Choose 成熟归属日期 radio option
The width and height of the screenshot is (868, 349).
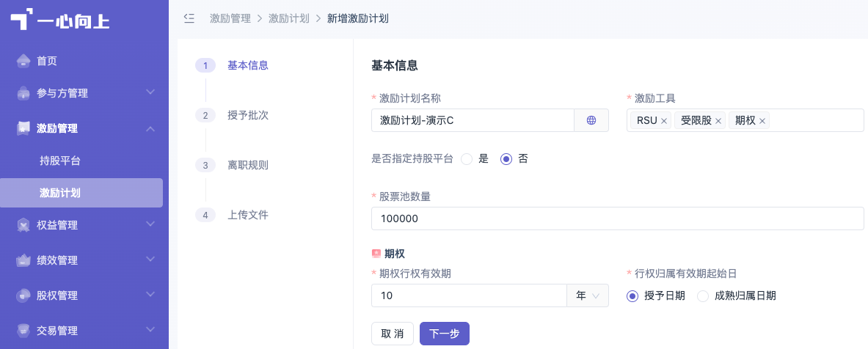coord(703,296)
